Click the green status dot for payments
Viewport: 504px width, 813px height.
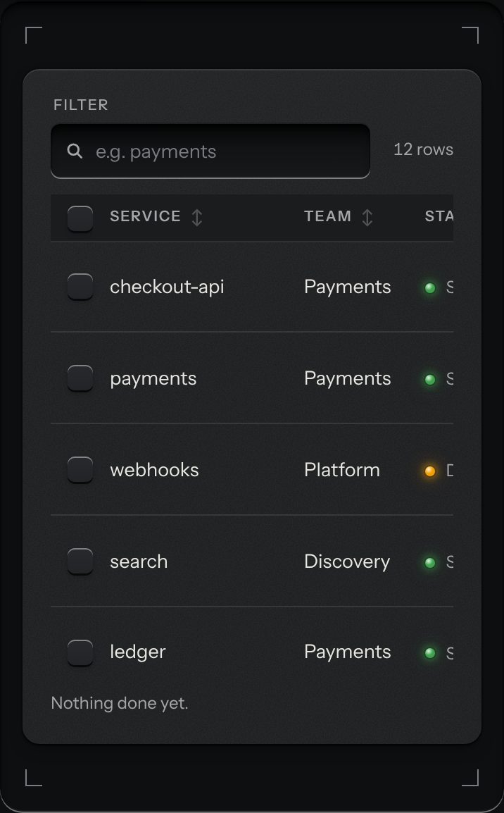click(x=430, y=380)
